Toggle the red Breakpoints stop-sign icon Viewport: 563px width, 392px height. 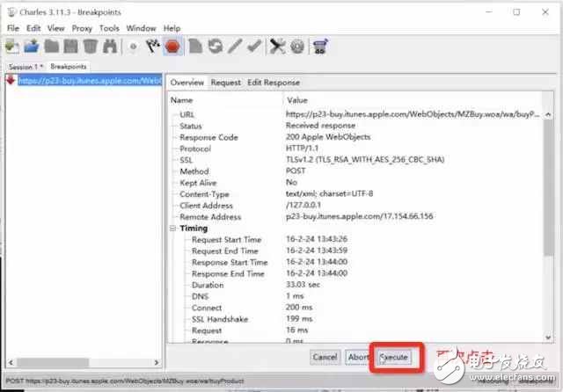pos(172,46)
